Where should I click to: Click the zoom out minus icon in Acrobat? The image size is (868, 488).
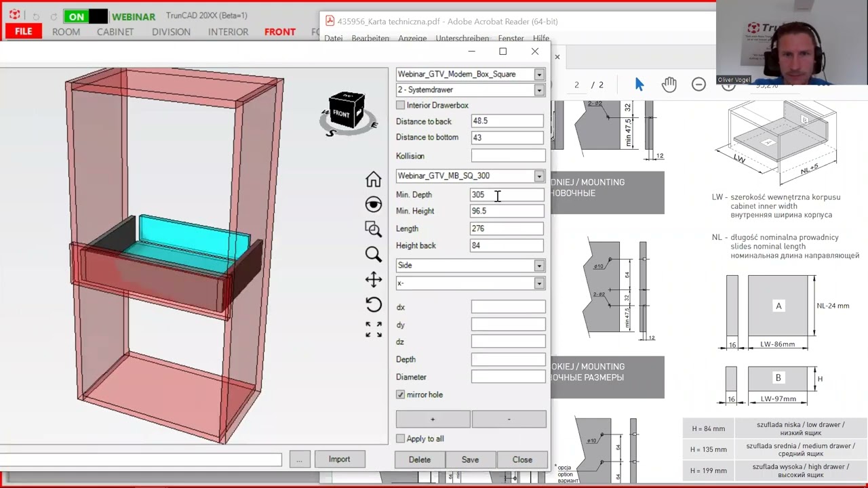pos(698,84)
